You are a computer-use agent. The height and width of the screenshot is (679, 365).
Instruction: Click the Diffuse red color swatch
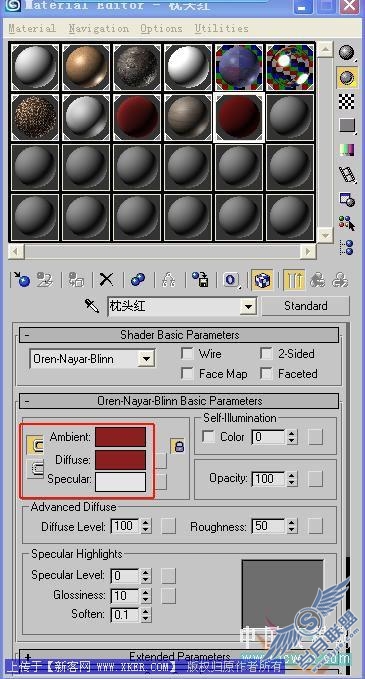pyautogui.click(x=120, y=459)
